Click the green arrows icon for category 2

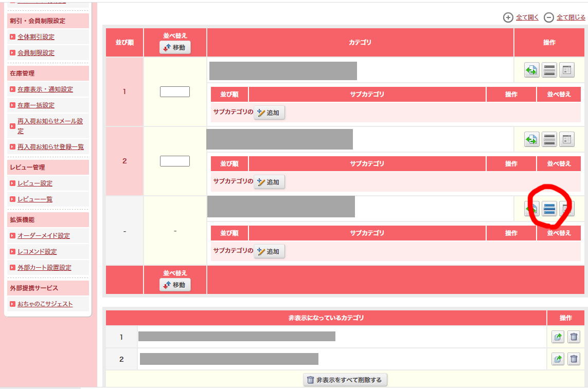(x=532, y=139)
